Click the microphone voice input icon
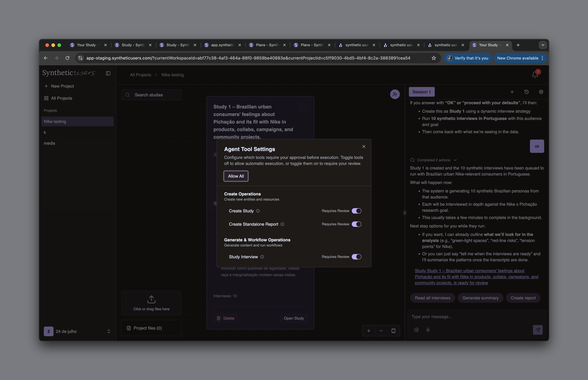The image size is (588, 380). click(x=428, y=330)
